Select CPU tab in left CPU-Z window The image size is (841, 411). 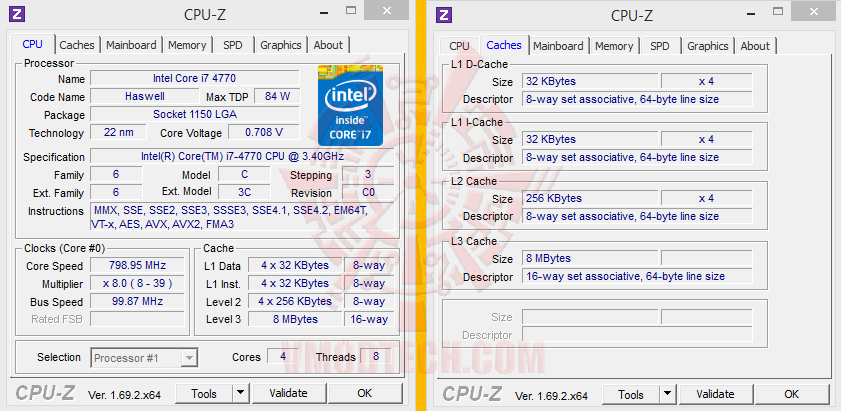[x=32, y=44]
